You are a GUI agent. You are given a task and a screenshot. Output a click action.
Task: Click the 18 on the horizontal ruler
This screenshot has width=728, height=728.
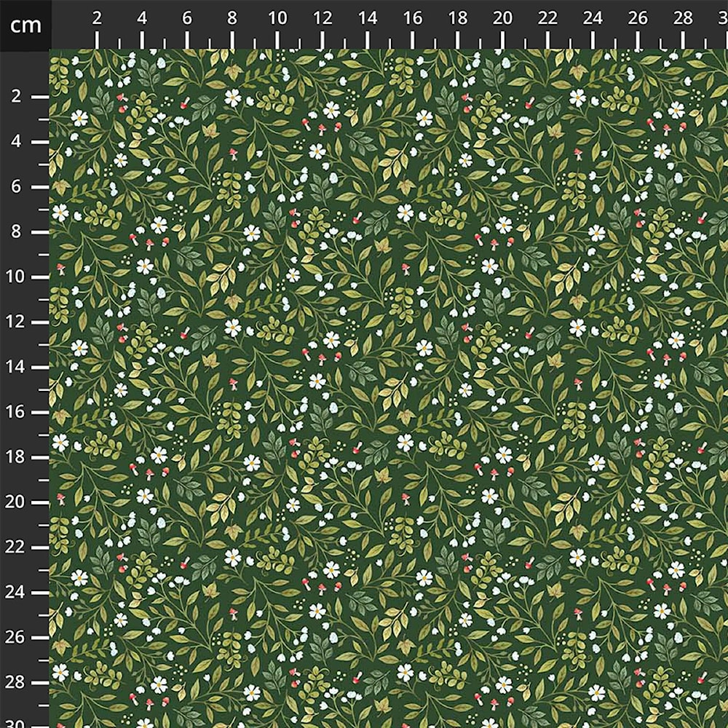pyautogui.click(x=457, y=19)
